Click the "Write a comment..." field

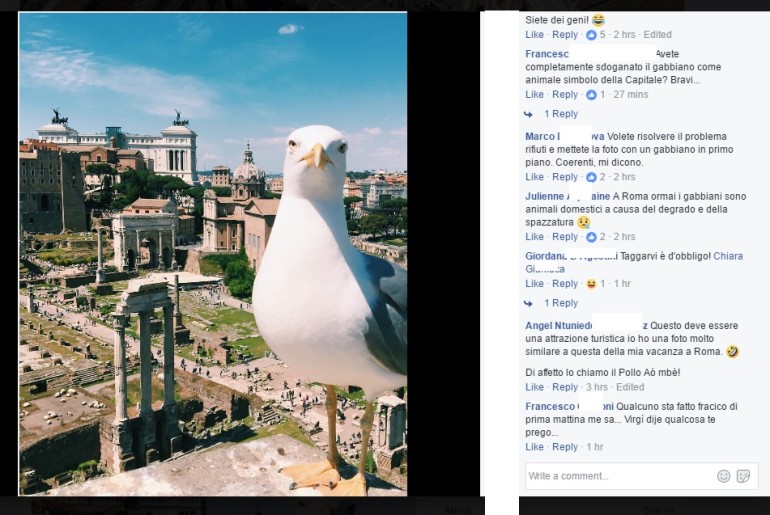pos(615,476)
